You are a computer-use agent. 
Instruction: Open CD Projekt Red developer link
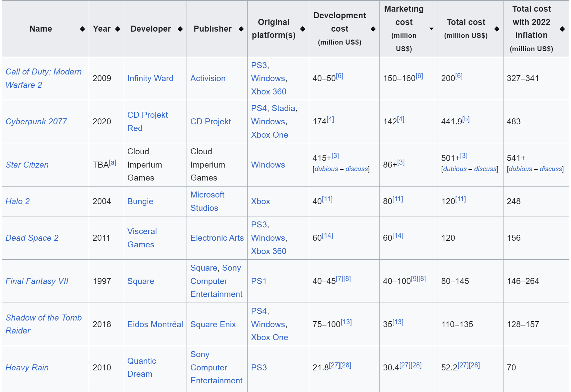pos(148,122)
